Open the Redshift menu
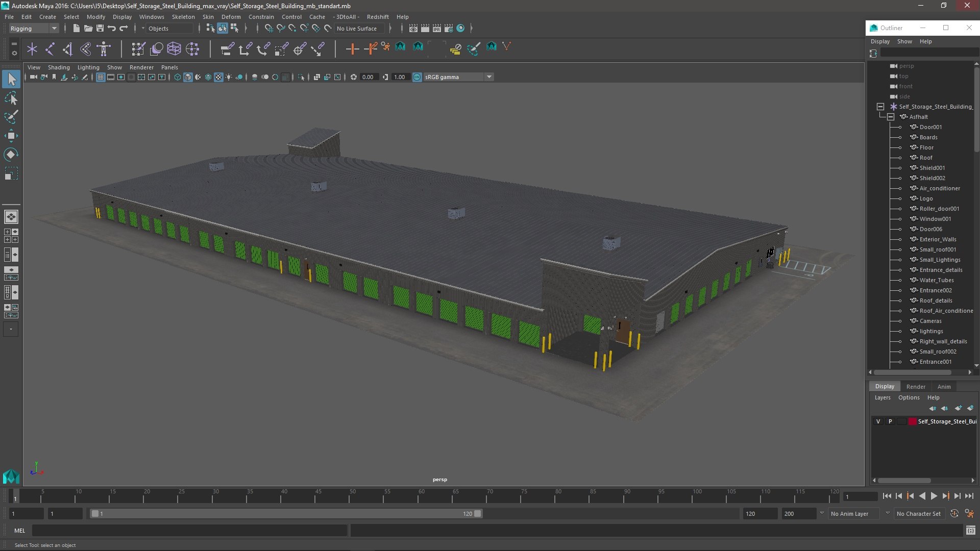Image resolution: width=980 pixels, height=551 pixels. (x=378, y=17)
